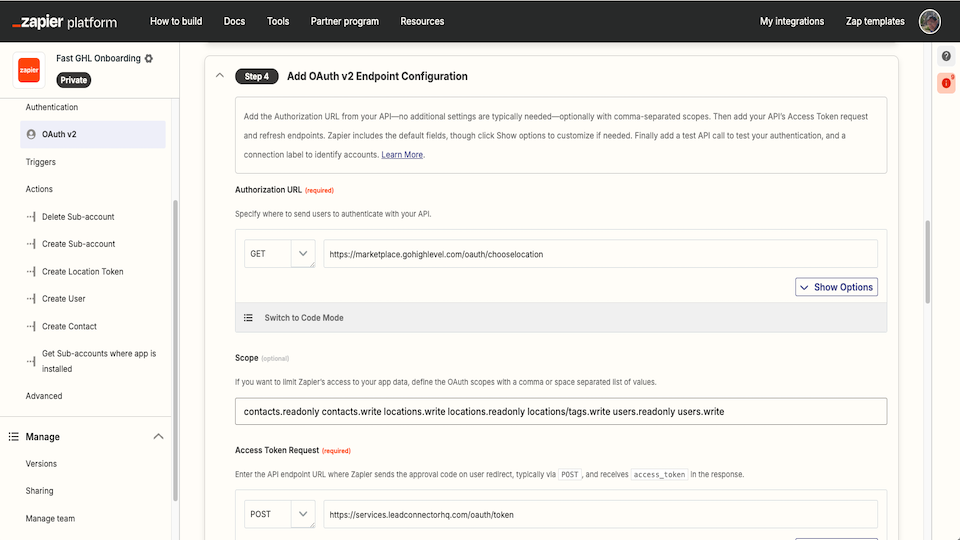The height and width of the screenshot is (540, 960).
Task: Open the Resources menu
Action: pos(422,21)
